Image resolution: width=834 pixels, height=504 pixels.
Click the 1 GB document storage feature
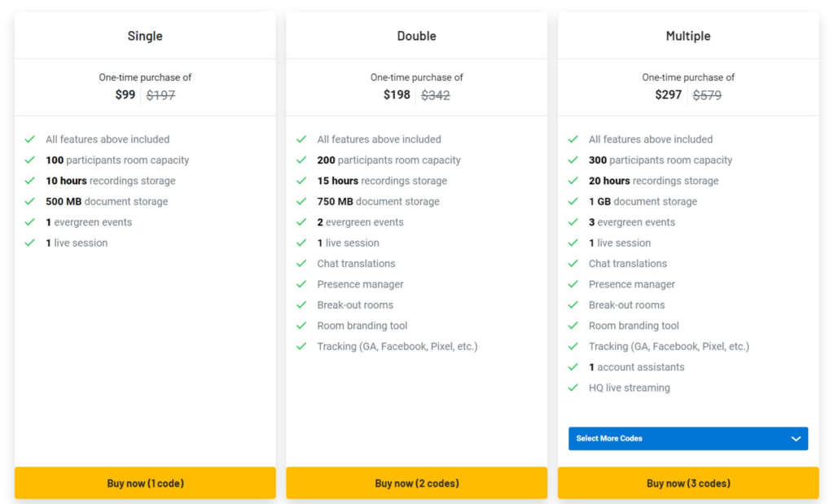tap(643, 201)
